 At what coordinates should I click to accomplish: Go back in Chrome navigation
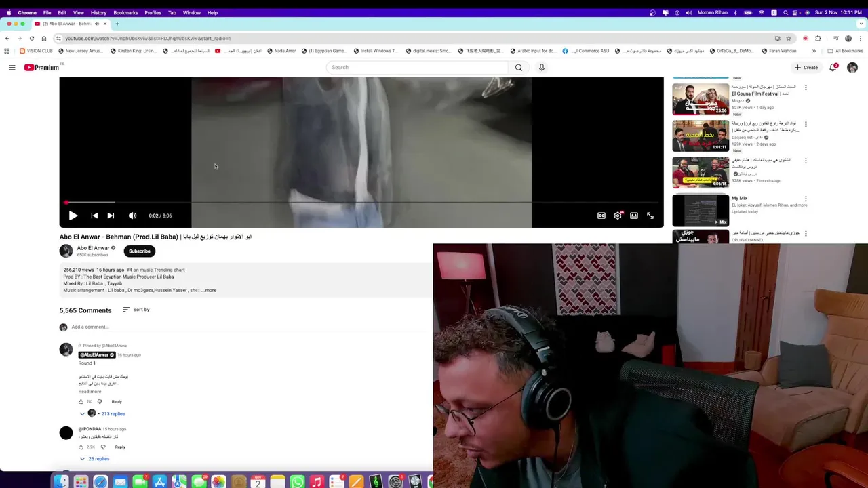[7, 38]
